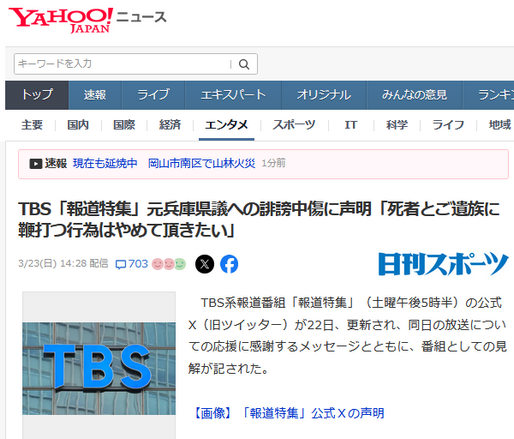Click the 3/23(日) 14:28 配信 timestamp

click(63, 264)
